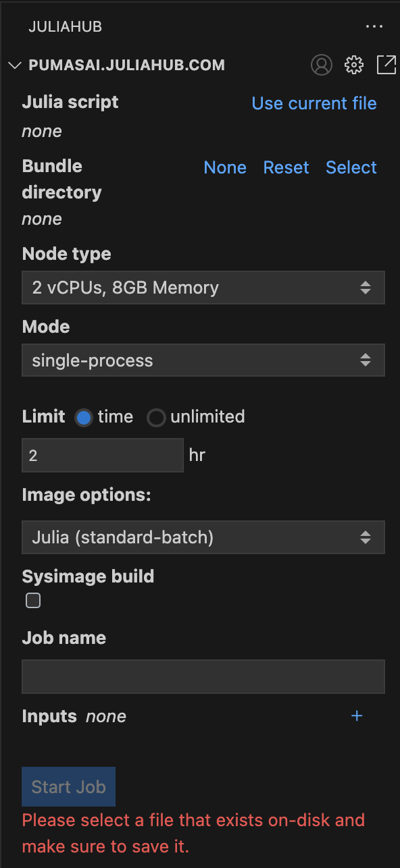Click the Start Job button
Viewport: 400px width, 868px height.
(68, 786)
